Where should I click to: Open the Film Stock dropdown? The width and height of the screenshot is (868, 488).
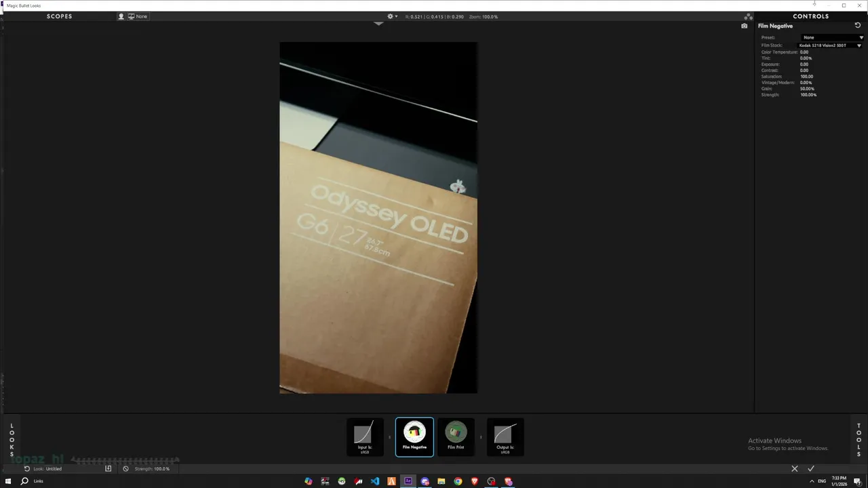[x=830, y=45]
